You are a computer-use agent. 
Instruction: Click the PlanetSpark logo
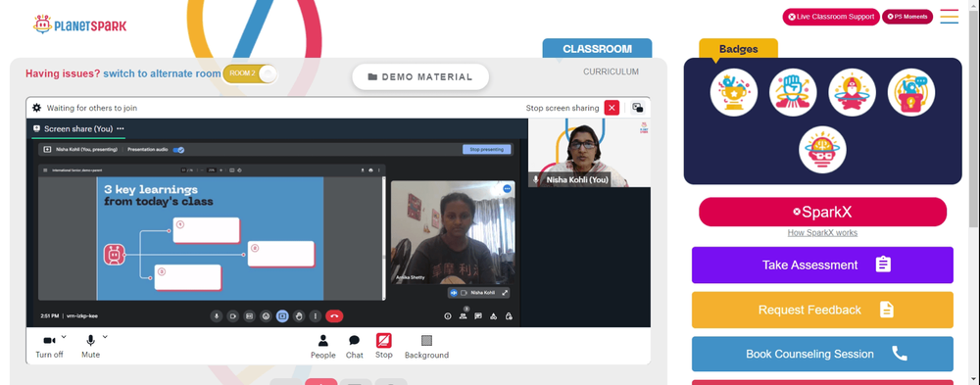tap(79, 25)
